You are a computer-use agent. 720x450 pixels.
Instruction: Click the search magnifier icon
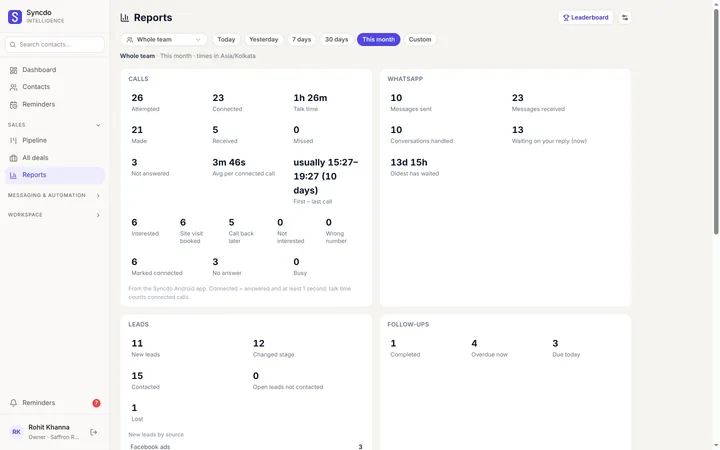(x=13, y=45)
